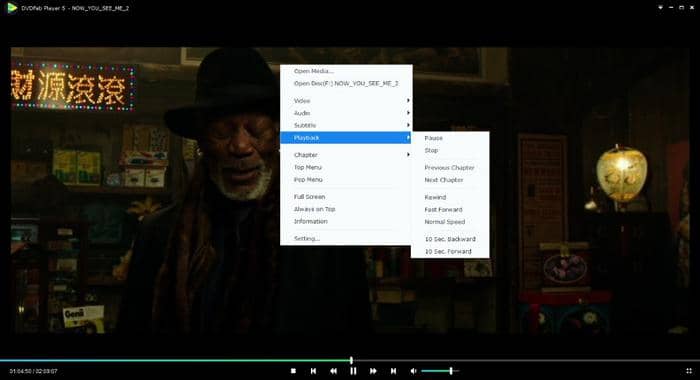The image size is (700, 380).
Task: Skip to previous chapter with control bar icon
Action: (x=313, y=371)
